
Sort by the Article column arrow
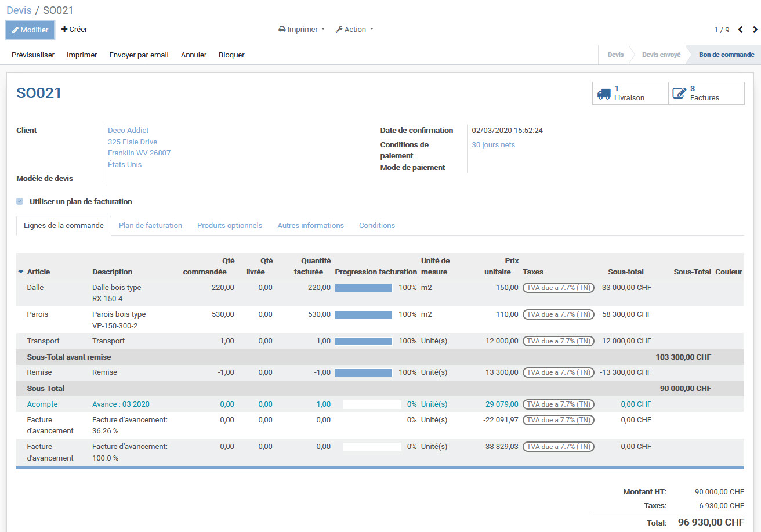21,272
